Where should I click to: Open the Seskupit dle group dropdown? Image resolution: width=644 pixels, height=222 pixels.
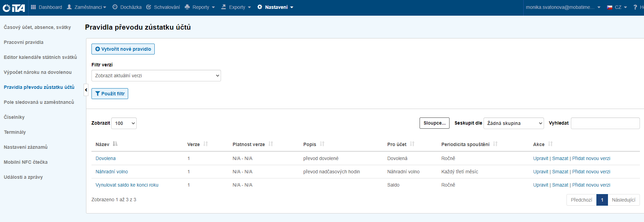(513, 123)
